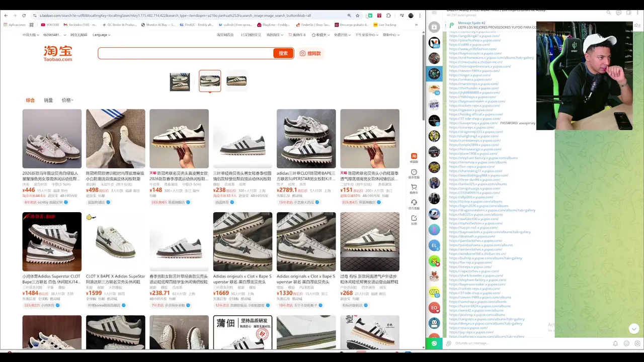This screenshot has width=644, height=362.
Task: Select the first search image thumbnail
Action: tap(180, 81)
